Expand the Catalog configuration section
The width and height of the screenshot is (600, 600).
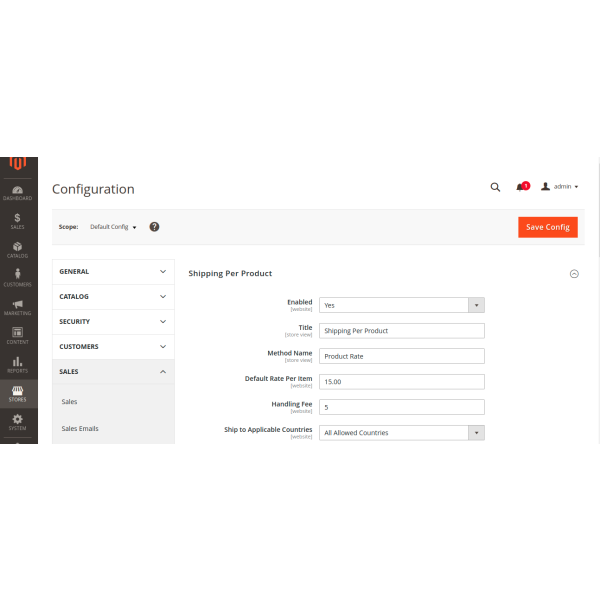pos(113,296)
